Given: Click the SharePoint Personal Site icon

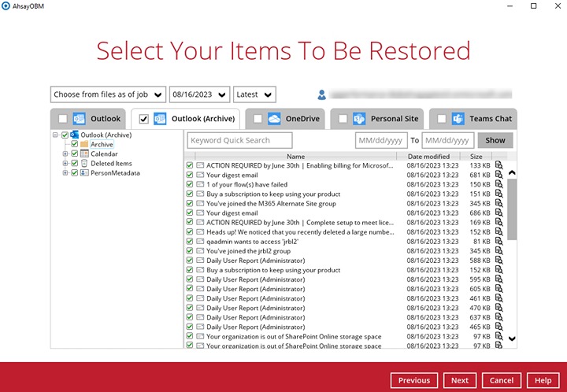Looking at the screenshot, I should tap(359, 119).
